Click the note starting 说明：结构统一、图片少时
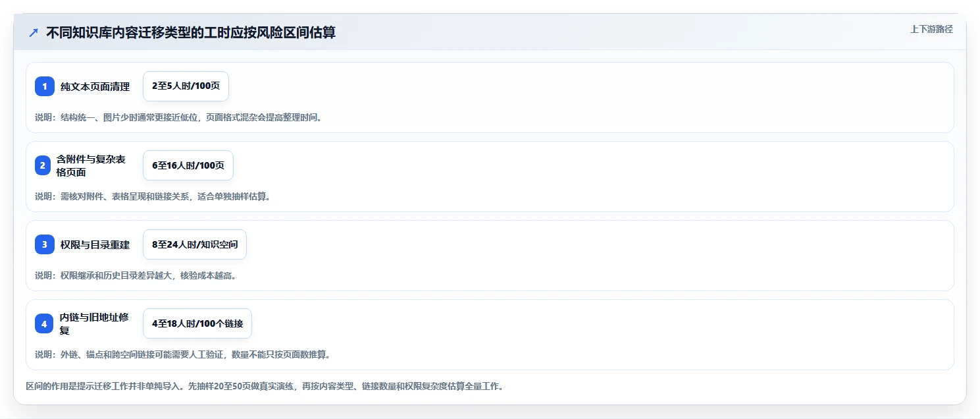980x419 pixels. [179, 117]
